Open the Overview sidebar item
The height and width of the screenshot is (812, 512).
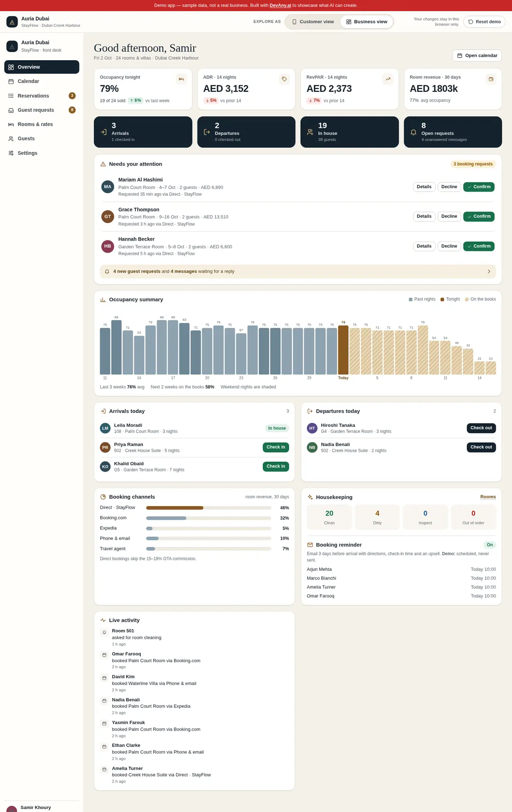click(x=42, y=67)
